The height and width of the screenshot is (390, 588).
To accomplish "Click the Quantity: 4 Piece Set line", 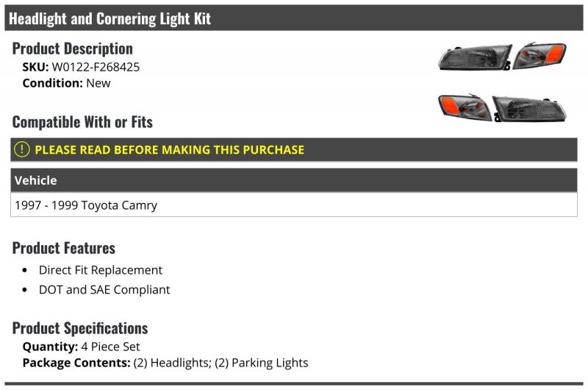I will click(81, 347).
